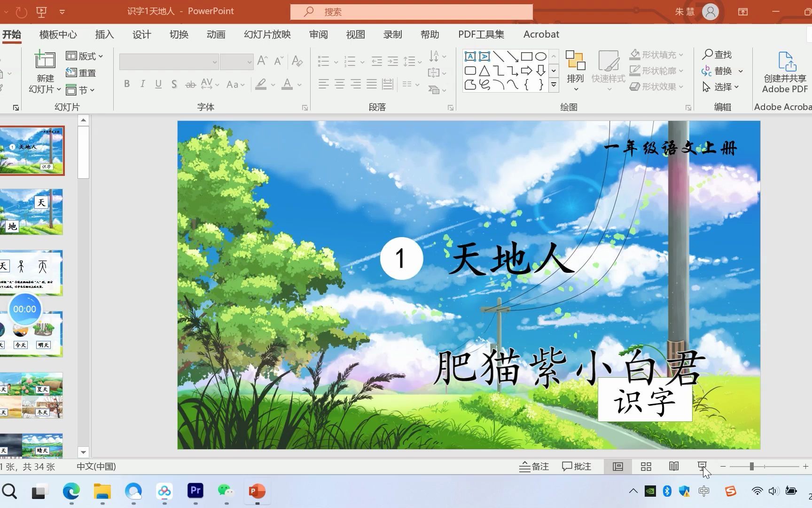812x508 pixels.
Task: Click the zoom slider handle
Action: click(752, 466)
